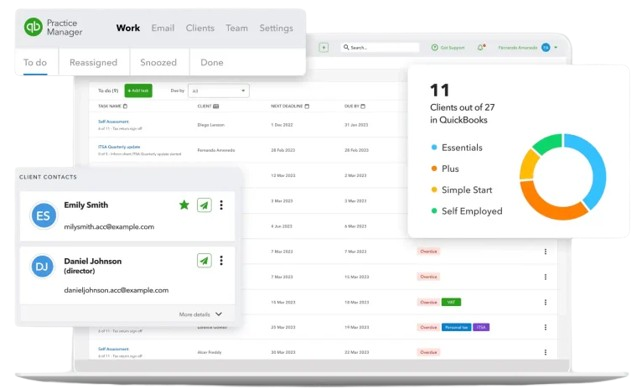Click the magnifier icon in search box
Viewport: 642px width, 389px height.
346,47
